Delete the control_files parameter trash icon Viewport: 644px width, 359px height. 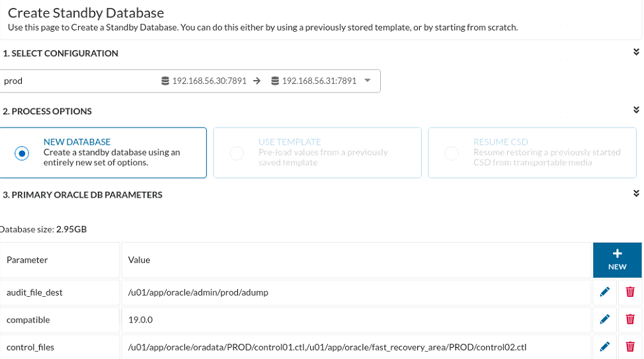(x=630, y=346)
